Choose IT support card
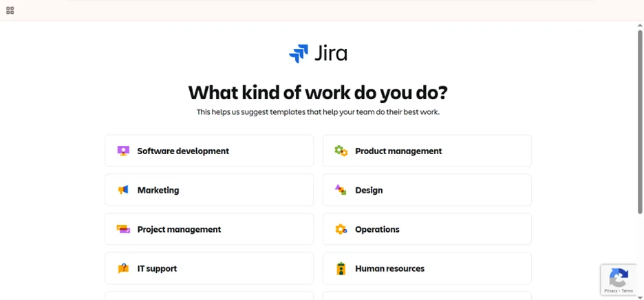644x300 pixels. pyautogui.click(x=209, y=268)
